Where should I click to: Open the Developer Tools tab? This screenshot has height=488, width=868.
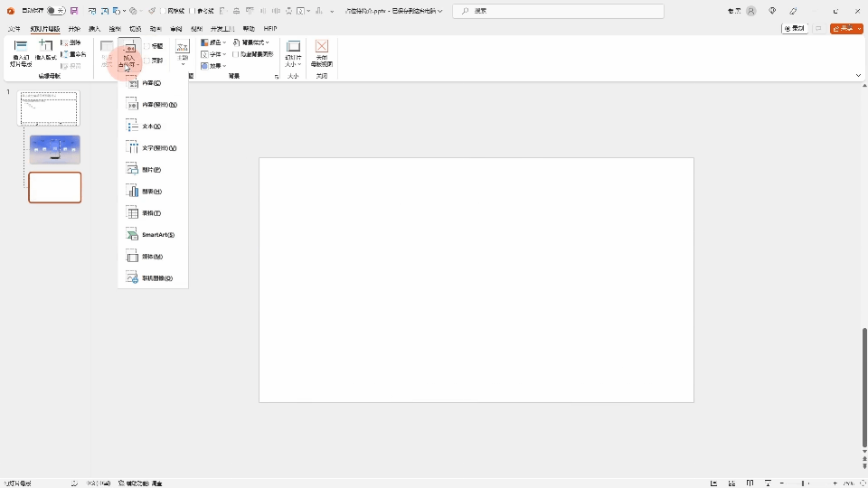pos(222,28)
